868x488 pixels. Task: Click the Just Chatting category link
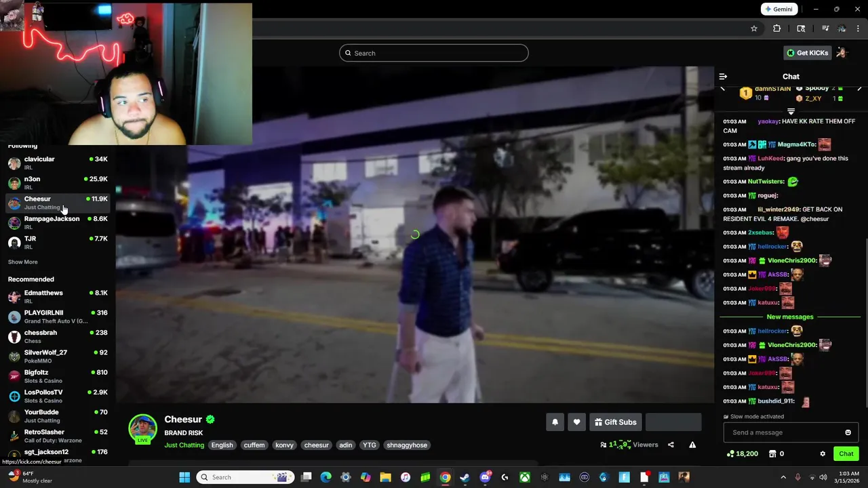184,445
